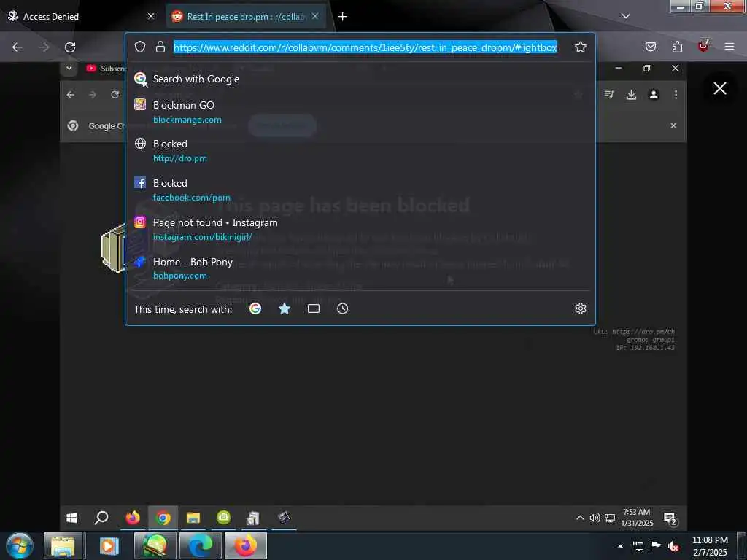This screenshot has width=747, height=560.
Task: Click File Explorer on the inner Windows 10 taskbar
Action: point(193,518)
